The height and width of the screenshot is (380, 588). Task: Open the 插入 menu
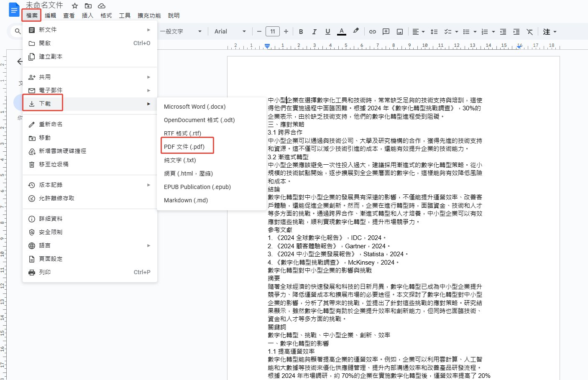click(x=87, y=15)
